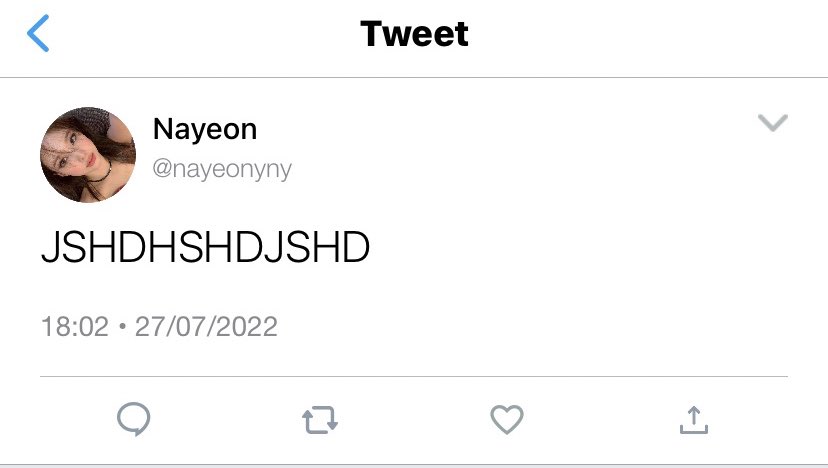Viewport: 828px width, 468px height.
Task: Click the 18:02 timestamp
Action: coord(75,326)
